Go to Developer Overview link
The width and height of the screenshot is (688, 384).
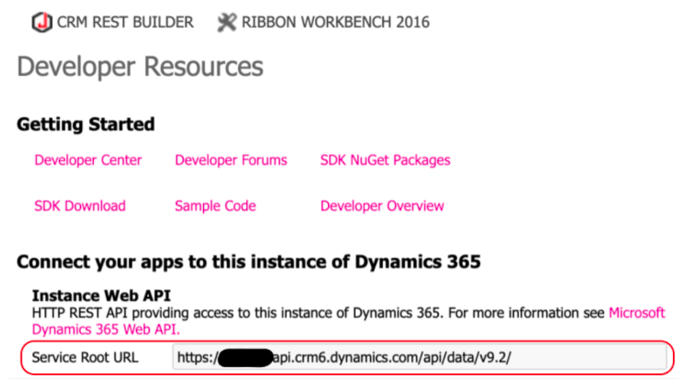(x=382, y=206)
